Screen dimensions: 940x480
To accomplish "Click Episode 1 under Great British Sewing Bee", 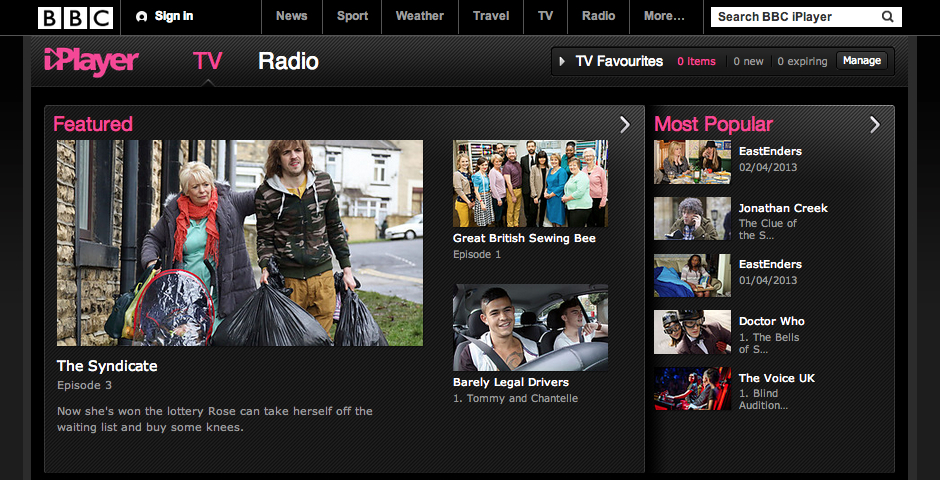I will tap(477, 255).
